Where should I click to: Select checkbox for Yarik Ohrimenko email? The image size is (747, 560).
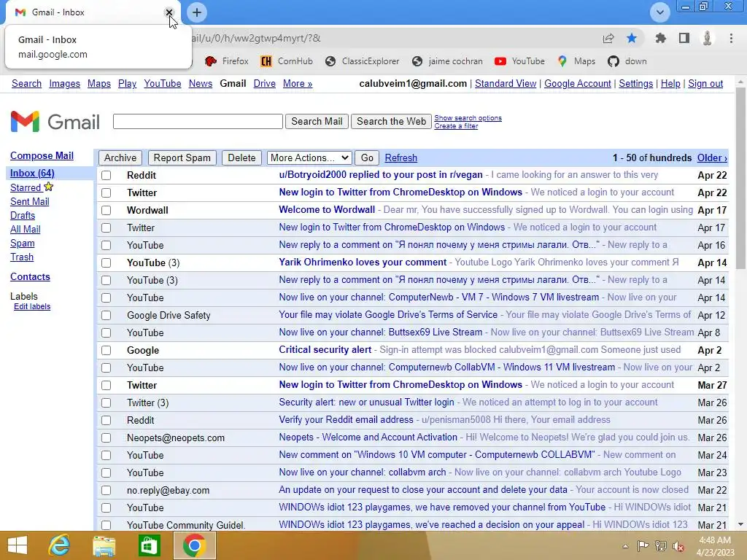click(x=107, y=262)
